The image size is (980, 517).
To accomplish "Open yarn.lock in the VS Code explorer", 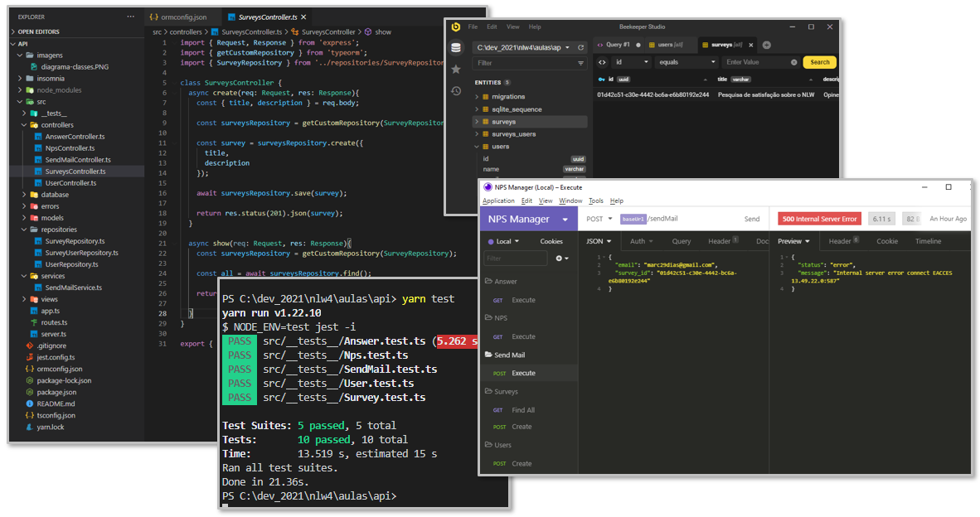I will click(46, 428).
